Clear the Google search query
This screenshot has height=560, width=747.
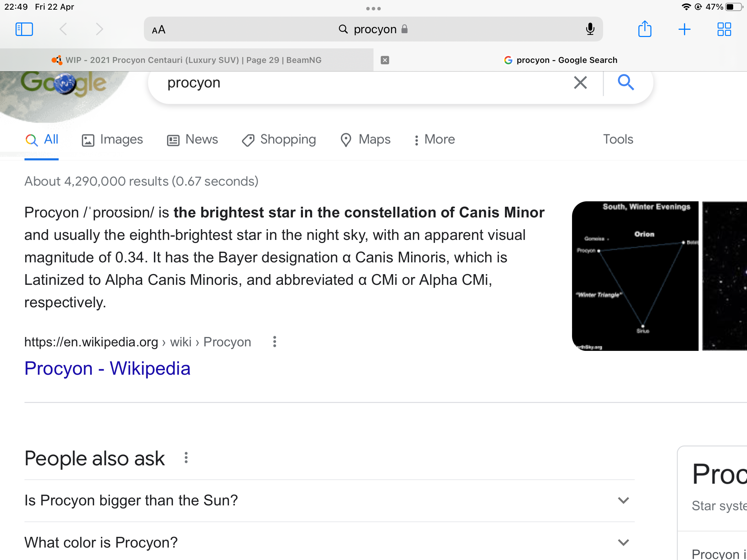click(580, 83)
